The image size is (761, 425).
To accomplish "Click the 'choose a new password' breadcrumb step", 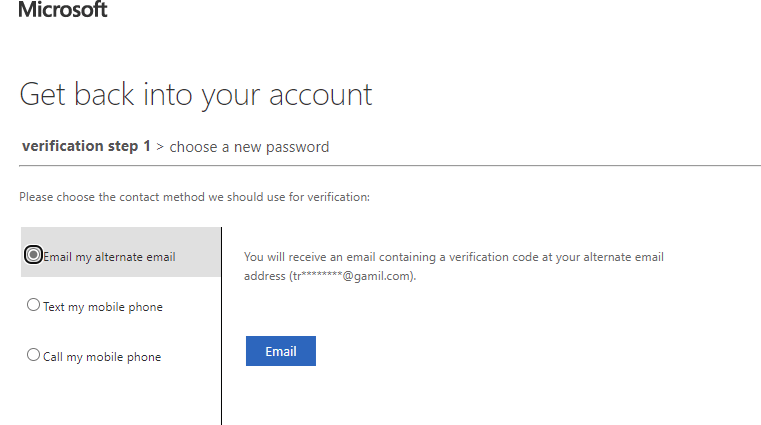I will [x=249, y=147].
